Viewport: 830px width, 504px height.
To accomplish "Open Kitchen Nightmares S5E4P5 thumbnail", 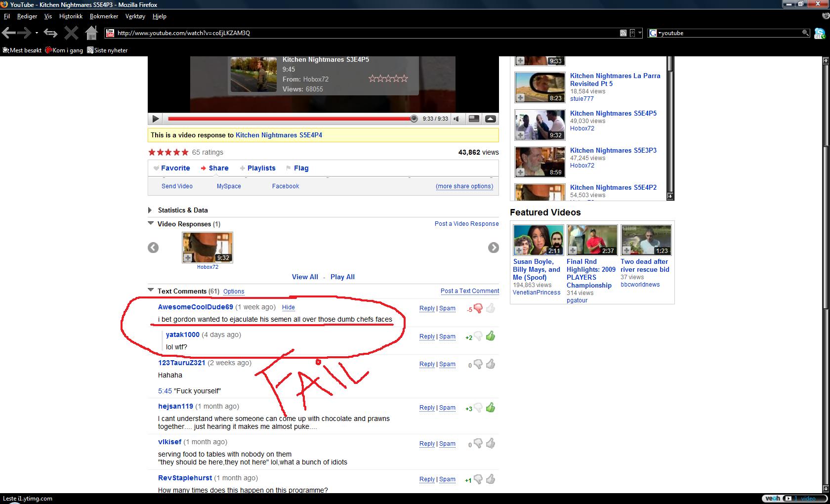I will [x=539, y=125].
